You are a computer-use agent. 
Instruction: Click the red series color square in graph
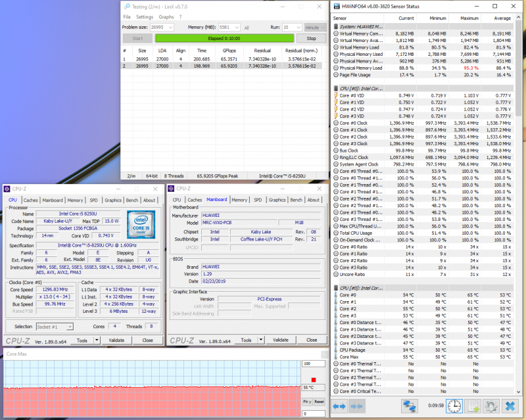[x=314, y=380]
